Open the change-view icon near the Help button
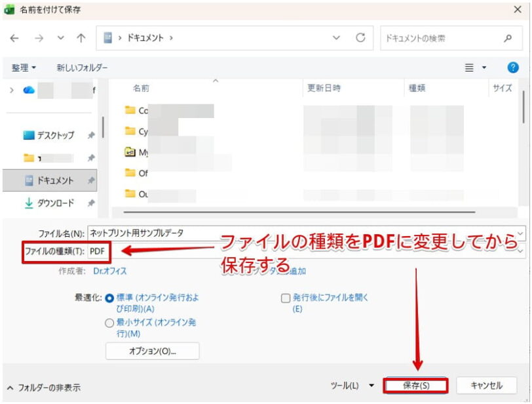Screen dimensions: 532x404 click(470, 66)
